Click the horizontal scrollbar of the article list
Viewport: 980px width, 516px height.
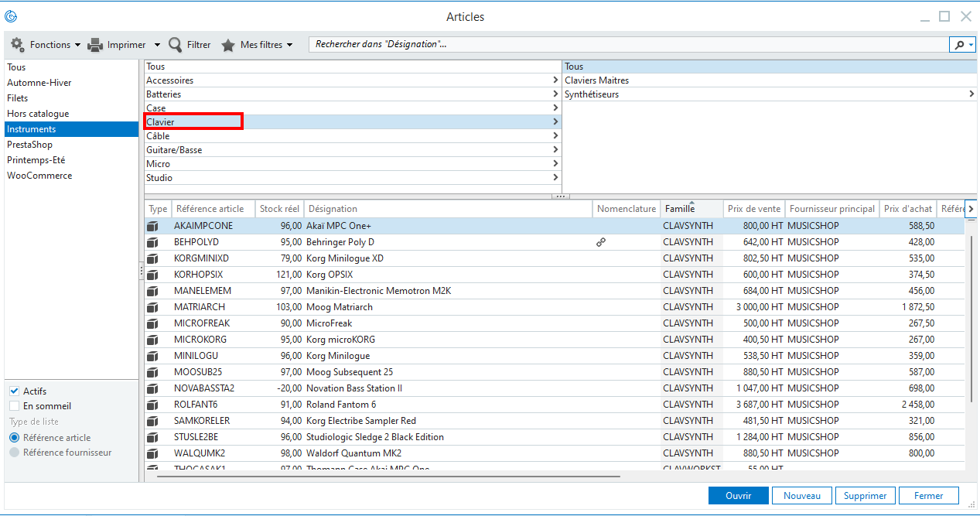(x=388, y=477)
